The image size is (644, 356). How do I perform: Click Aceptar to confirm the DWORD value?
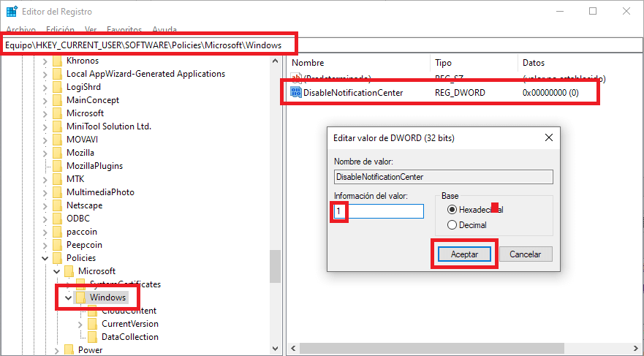pyautogui.click(x=464, y=254)
